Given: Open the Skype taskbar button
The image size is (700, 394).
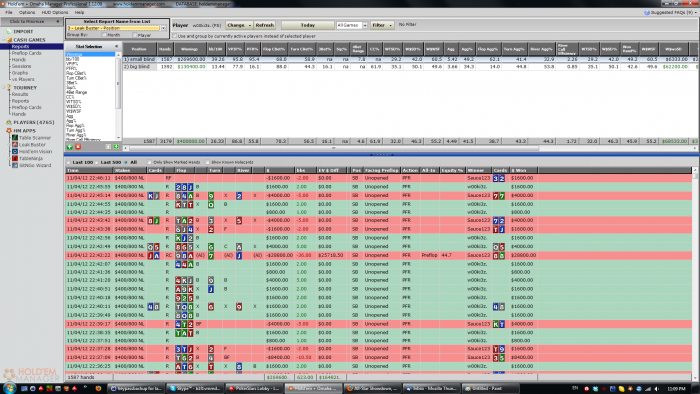Looking at the screenshot, I should click(195, 389).
